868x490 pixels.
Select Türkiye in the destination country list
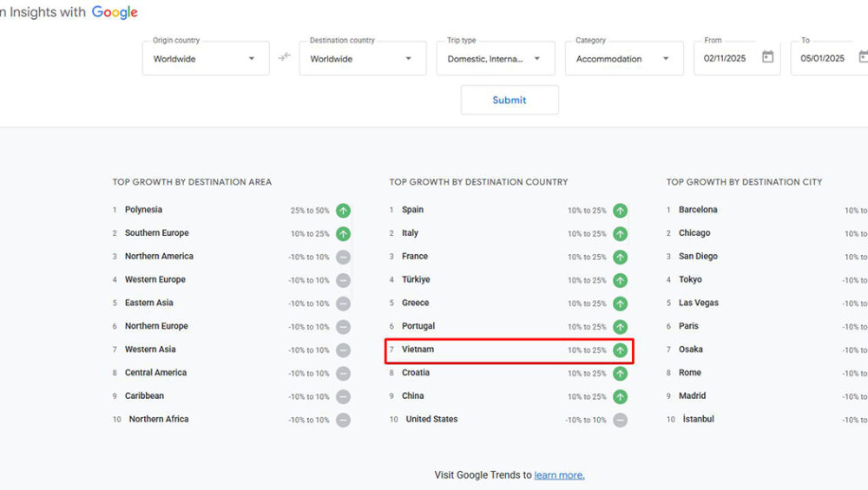[x=416, y=280]
